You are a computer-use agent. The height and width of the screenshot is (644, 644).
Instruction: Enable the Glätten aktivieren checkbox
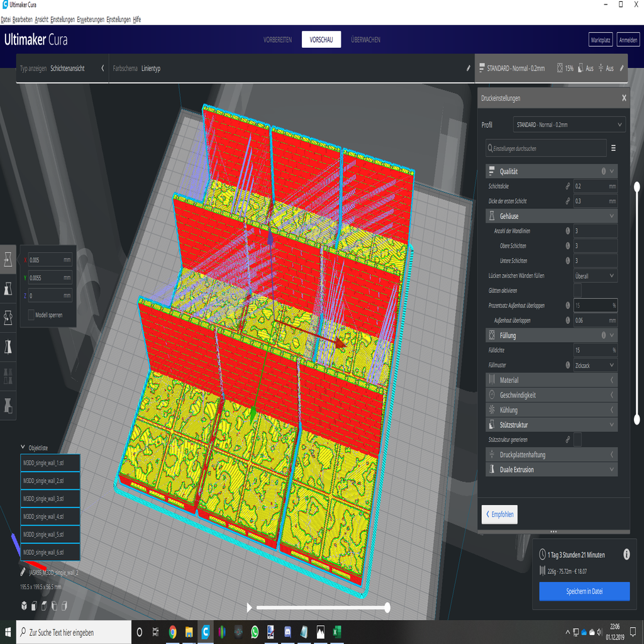point(577,291)
